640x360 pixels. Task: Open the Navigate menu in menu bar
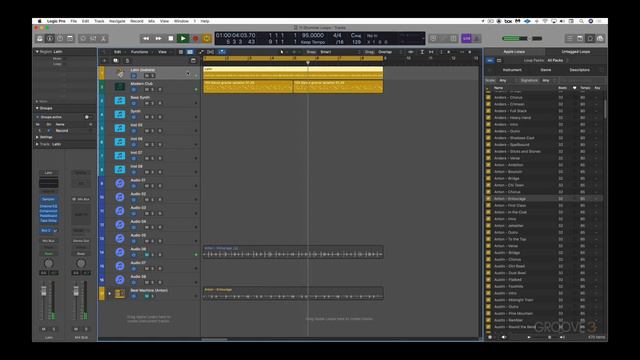point(117,21)
